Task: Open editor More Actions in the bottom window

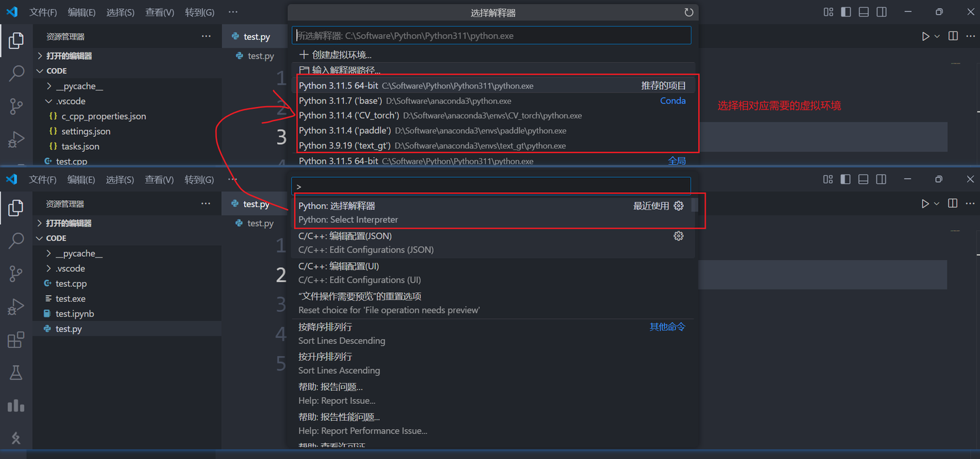Action: 970,204
